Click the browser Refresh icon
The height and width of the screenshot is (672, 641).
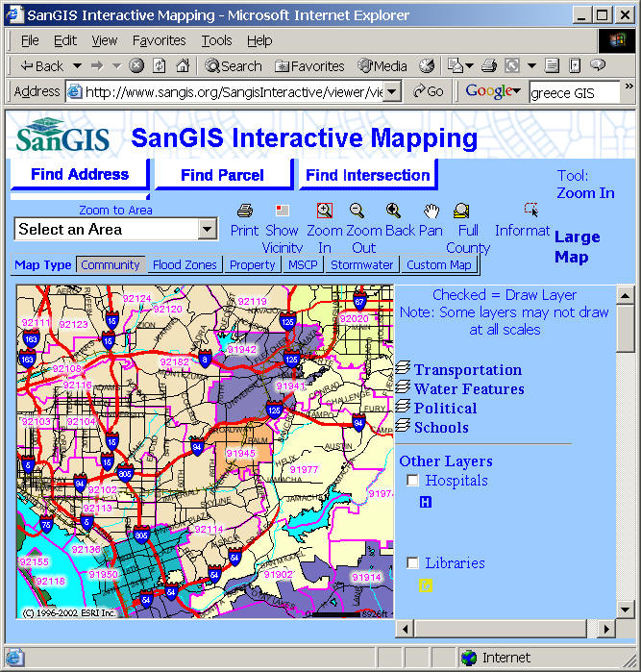160,65
